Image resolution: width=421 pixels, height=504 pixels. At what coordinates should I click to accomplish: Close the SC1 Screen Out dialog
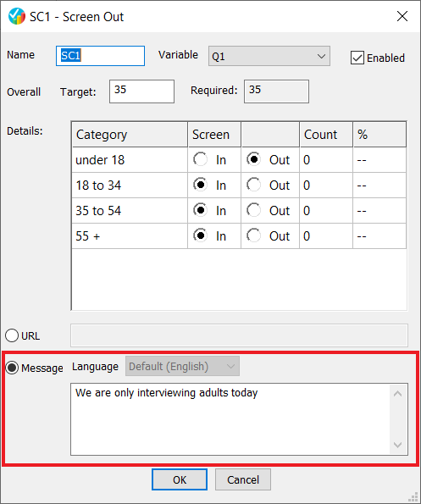402,16
